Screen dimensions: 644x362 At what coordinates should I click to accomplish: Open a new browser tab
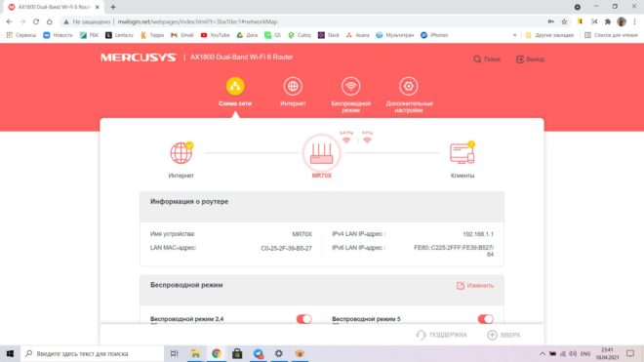[x=113, y=7]
